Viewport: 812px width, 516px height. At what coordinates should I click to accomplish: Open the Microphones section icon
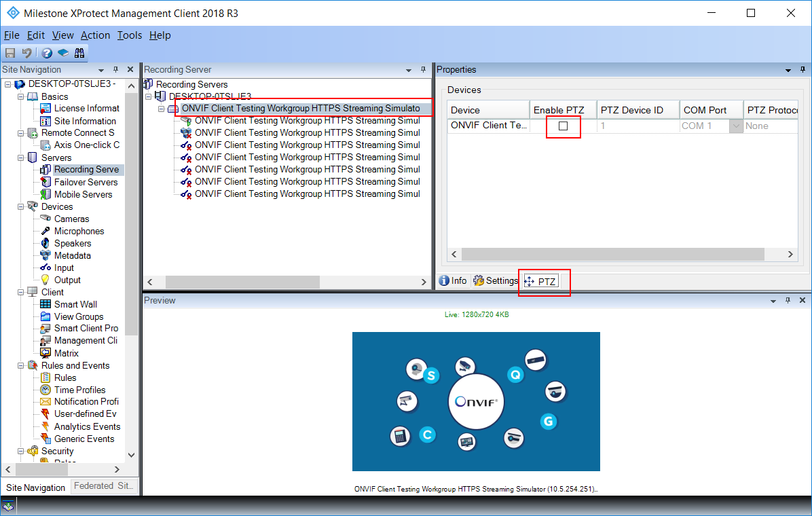(45, 231)
